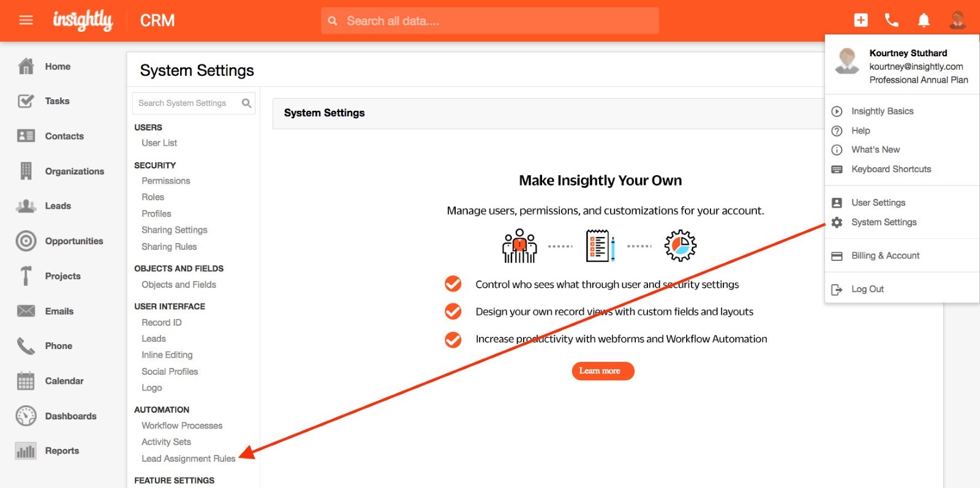Click the kourtney@insightly.com email text
The image size is (980, 488).
[916, 67]
